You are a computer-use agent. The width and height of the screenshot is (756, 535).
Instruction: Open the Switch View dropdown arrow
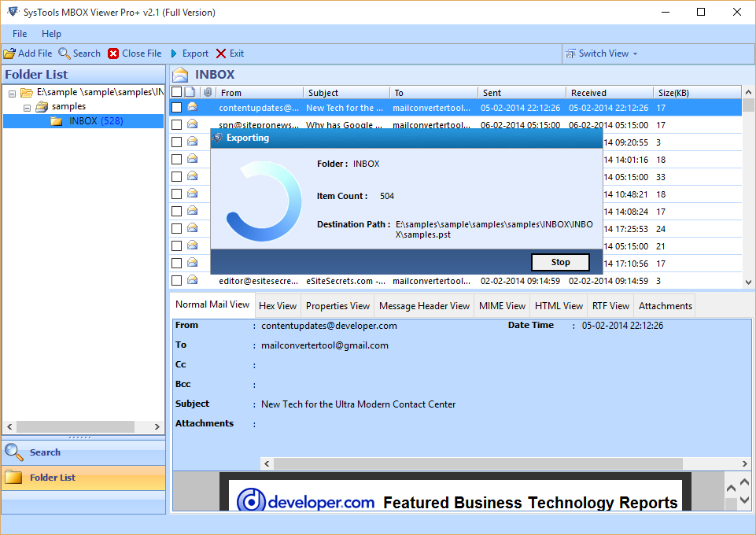(x=635, y=54)
